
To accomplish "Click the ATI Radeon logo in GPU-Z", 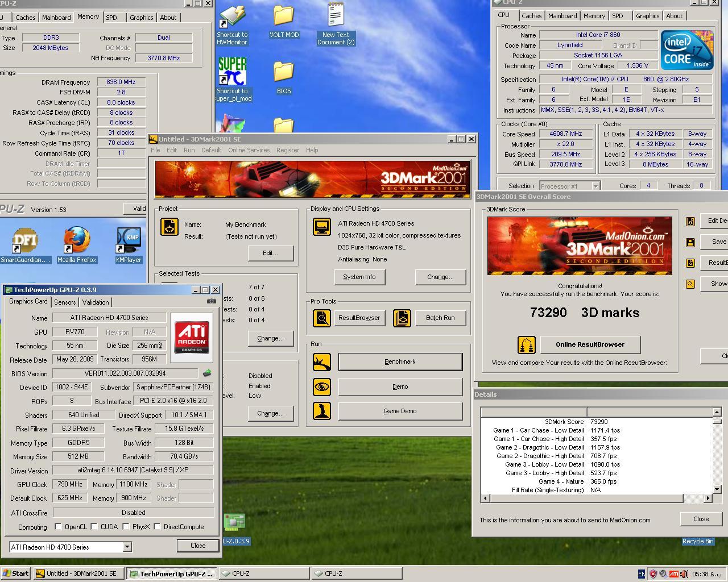I will tap(192, 337).
